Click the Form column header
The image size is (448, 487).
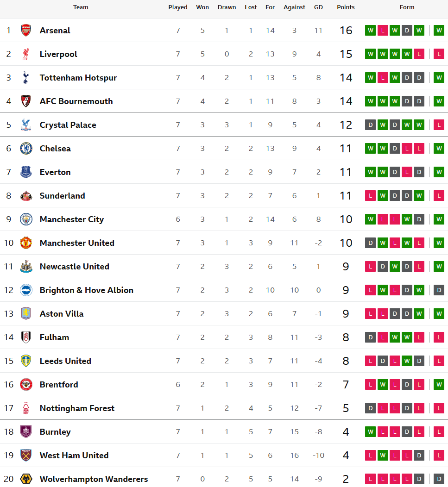(x=407, y=7)
